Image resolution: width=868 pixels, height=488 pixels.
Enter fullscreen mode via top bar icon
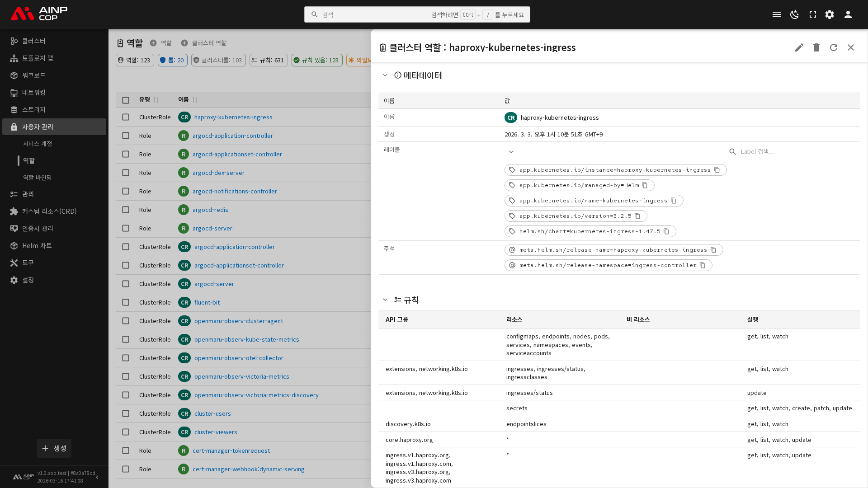812,14
